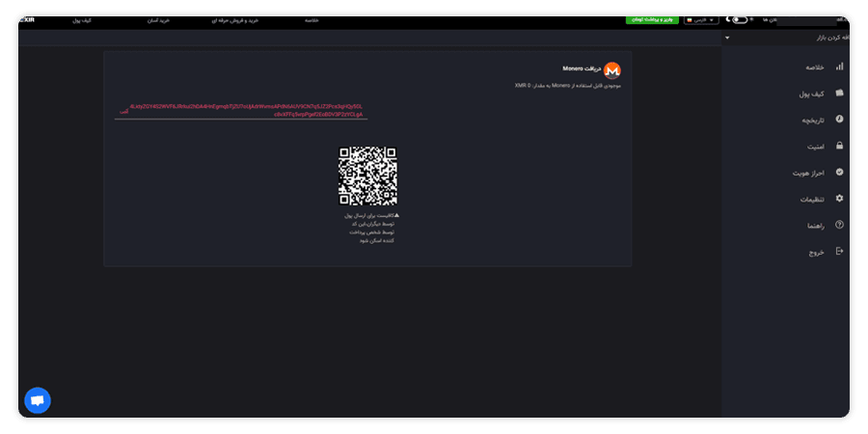868x434 pixels.
Task: Open احراز هویت in the sidebar
Action: pos(809,174)
